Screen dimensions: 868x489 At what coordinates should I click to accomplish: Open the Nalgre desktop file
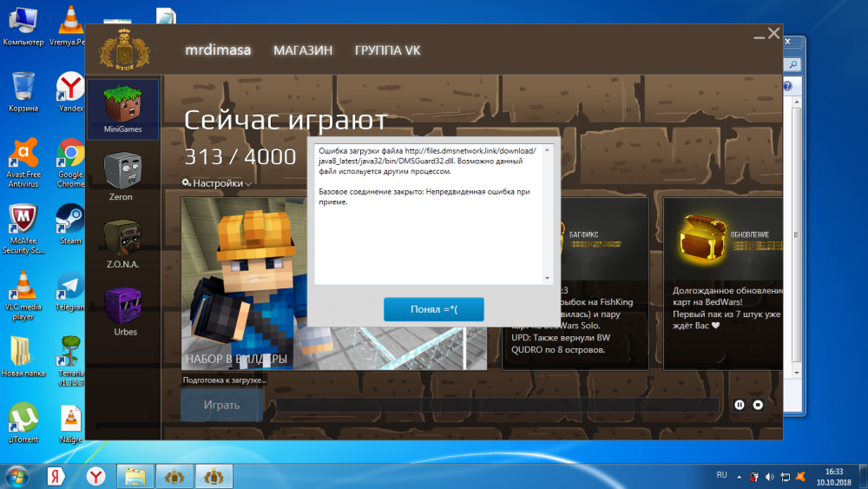click(70, 424)
